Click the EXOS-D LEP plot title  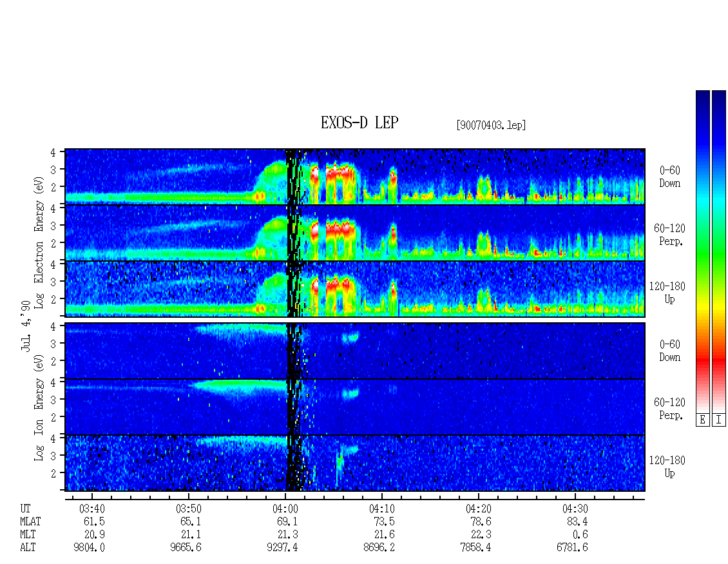point(359,123)
